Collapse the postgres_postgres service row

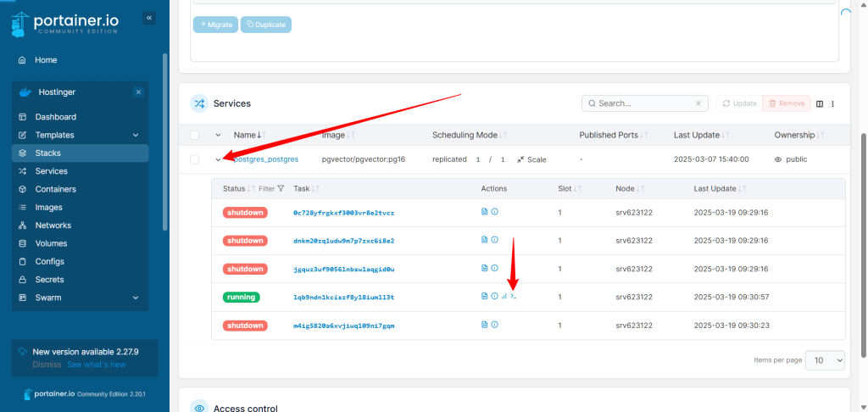(219, 159)
